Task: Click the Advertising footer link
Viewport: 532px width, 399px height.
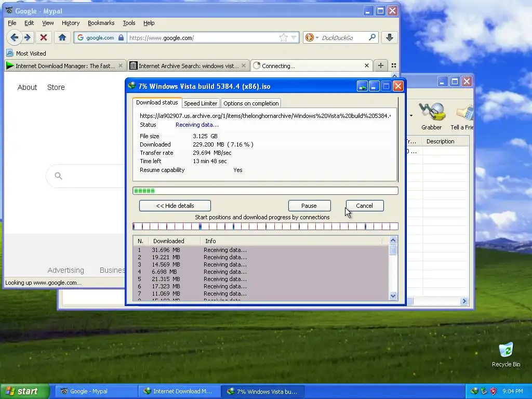Action: click(x=66, y=270)
